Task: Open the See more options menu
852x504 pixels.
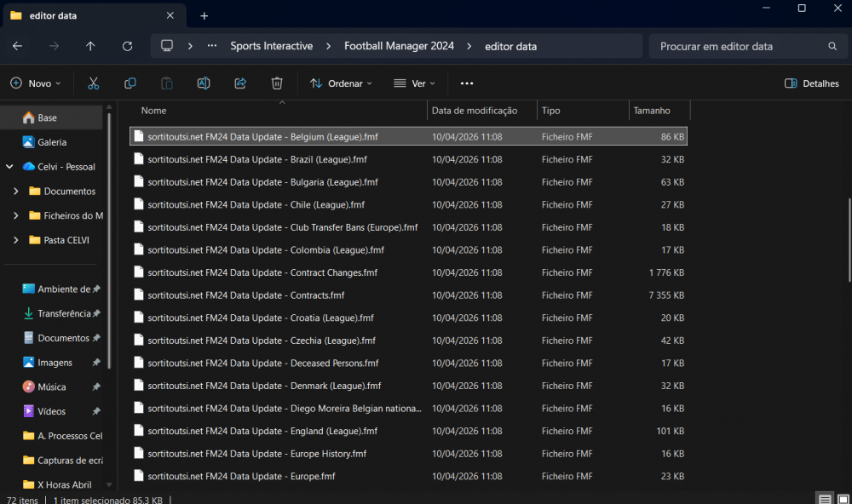Action: coord(467,83)
